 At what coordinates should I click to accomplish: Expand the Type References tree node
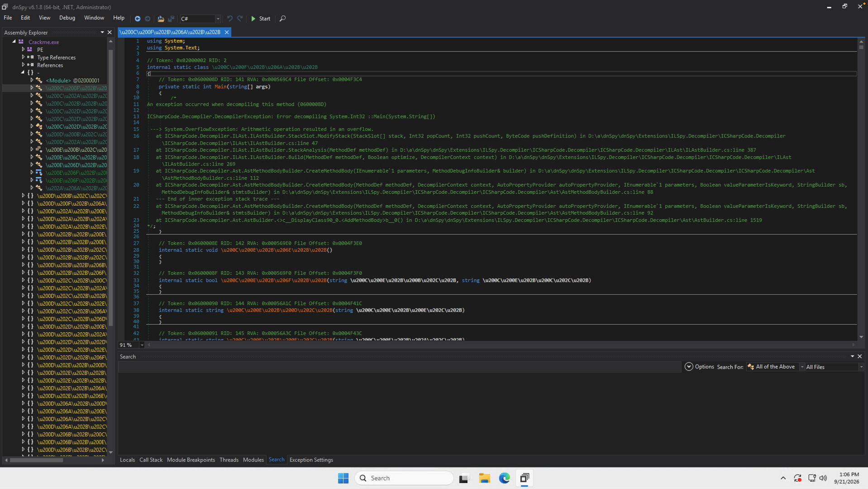coord(23,57)
